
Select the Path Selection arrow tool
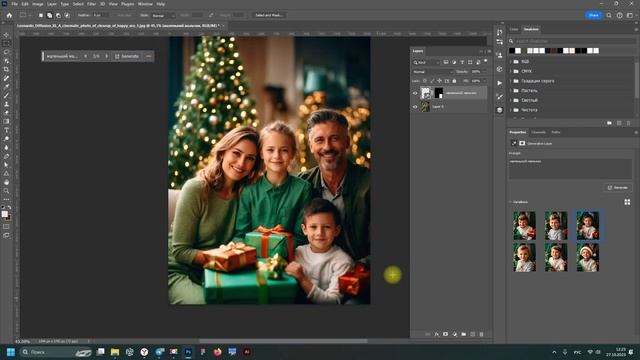(x=6, y=165)
